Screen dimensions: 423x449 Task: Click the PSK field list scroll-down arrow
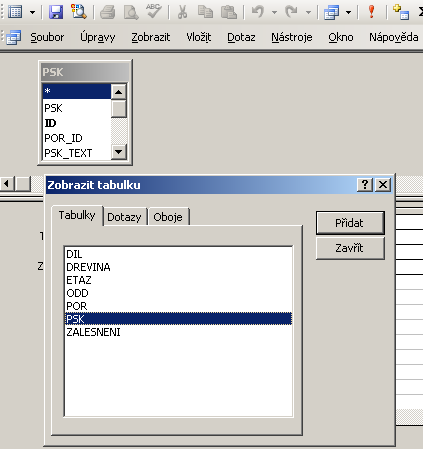click(x=119, y=152)
